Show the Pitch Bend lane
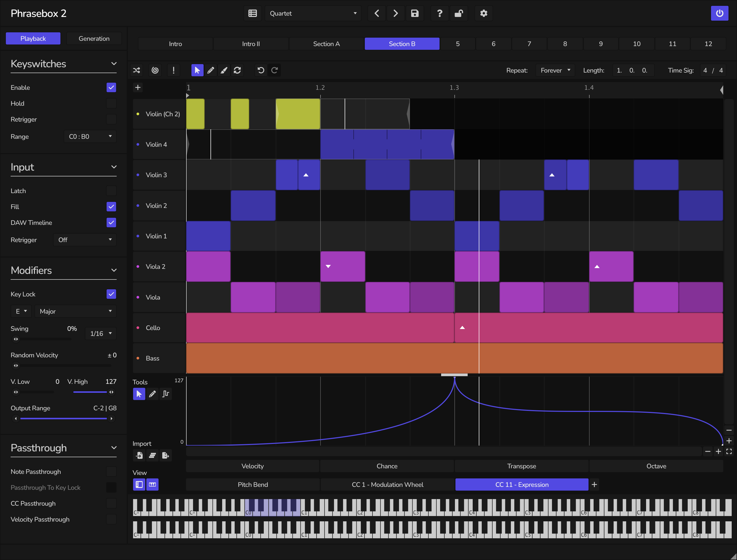737x560 pixels. click(253, 485)
